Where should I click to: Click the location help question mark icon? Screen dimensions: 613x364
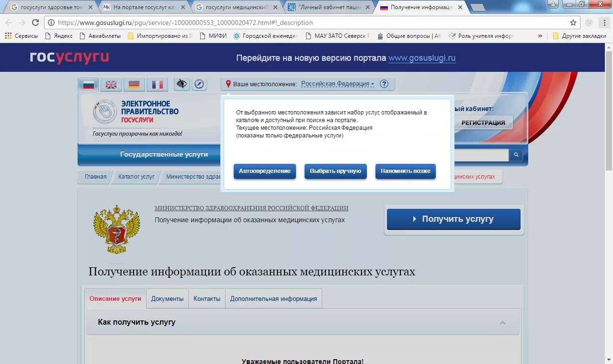[x=384, y=84]
